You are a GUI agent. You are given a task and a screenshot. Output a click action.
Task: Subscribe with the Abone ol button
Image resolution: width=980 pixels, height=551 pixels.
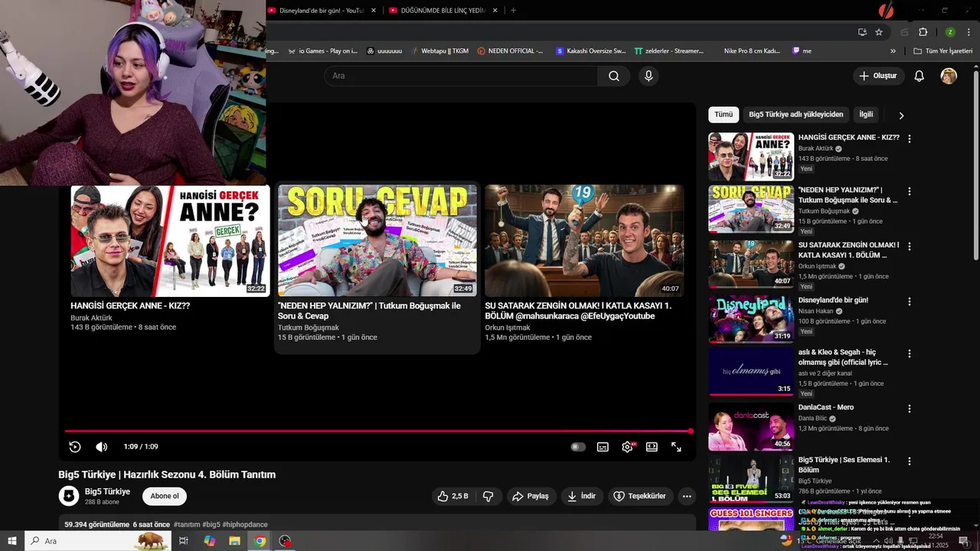(165, 496)
